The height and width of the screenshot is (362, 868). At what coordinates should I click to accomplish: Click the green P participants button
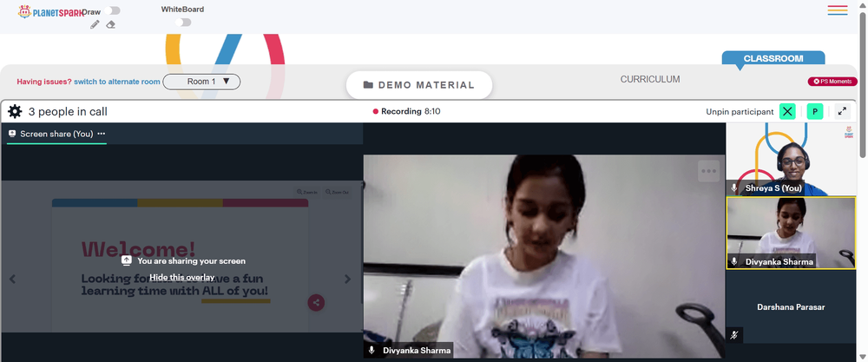(815, 111)
